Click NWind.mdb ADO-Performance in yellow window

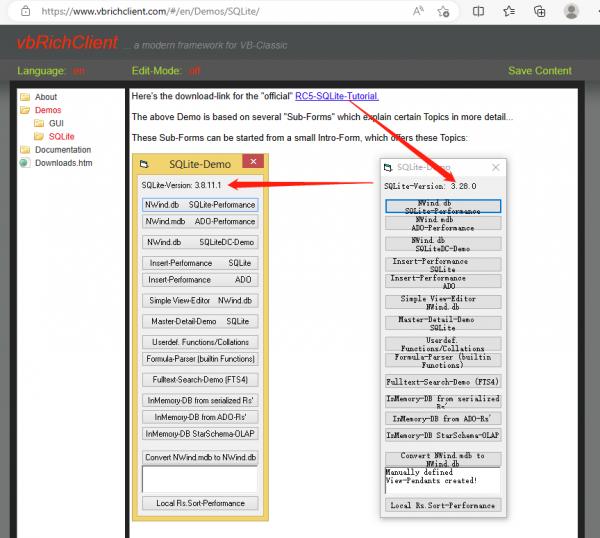(x=200, y=222)
